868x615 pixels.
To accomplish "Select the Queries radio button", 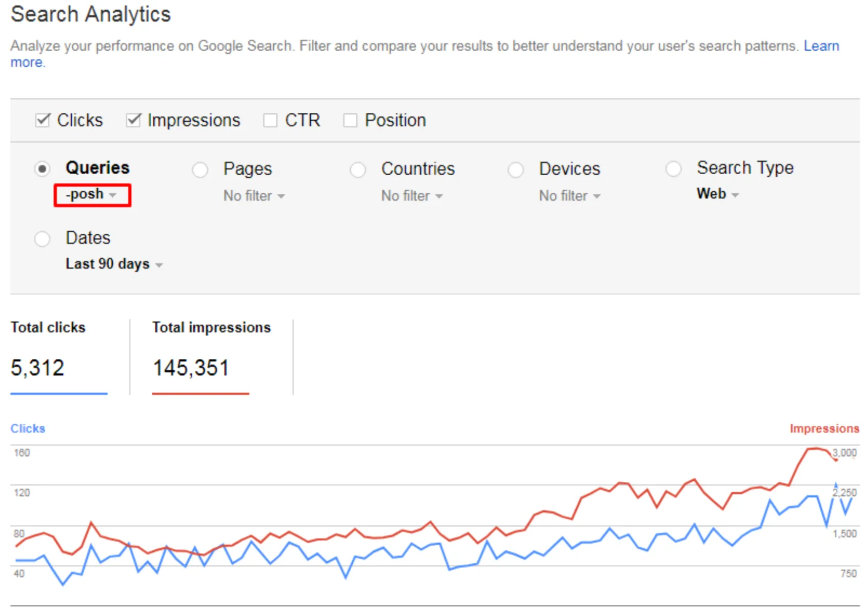I will click(43, 169).
